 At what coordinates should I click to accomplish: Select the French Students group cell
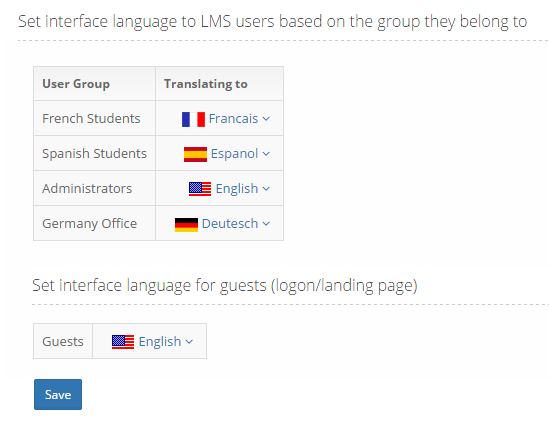pyautogui.click(x=95, y=118)
